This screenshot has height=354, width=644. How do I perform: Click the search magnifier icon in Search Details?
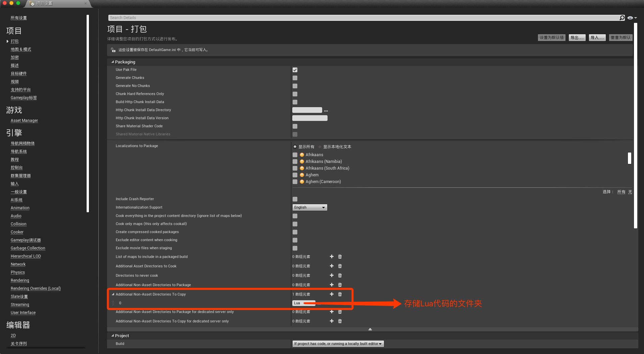622,17
